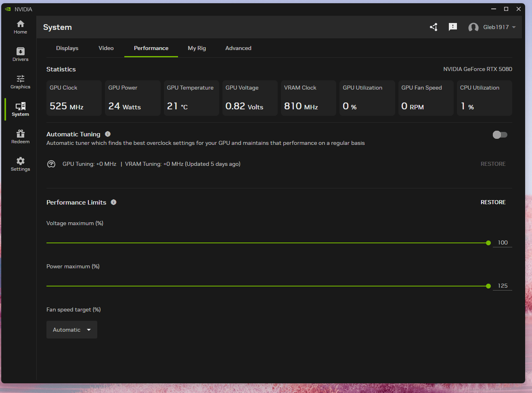The width and height of the screenshot is (532, 393).
Task: Click the CPU Utilization statistic card
Action: coord(484,98)
